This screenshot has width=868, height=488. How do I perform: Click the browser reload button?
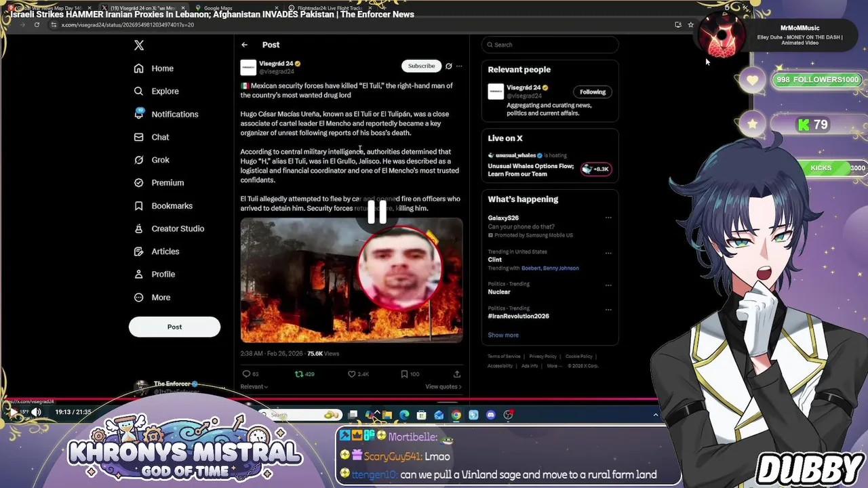click(37, 24)
